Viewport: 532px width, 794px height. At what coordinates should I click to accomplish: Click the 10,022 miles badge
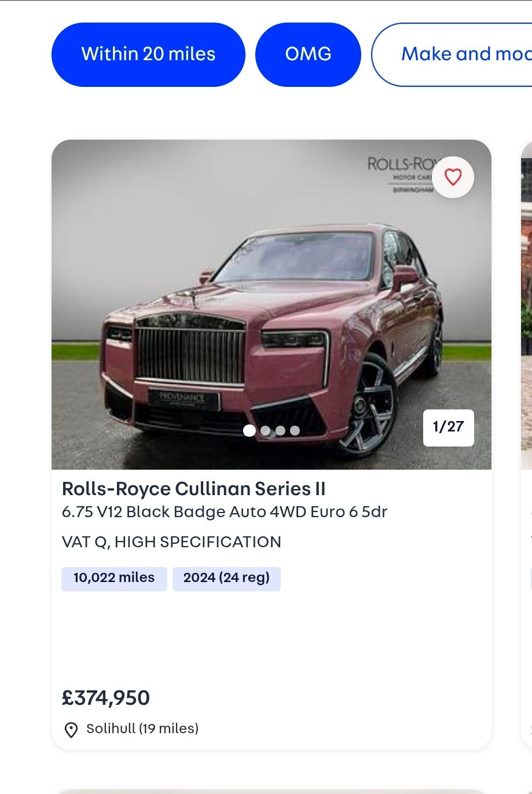click(114, 578)
